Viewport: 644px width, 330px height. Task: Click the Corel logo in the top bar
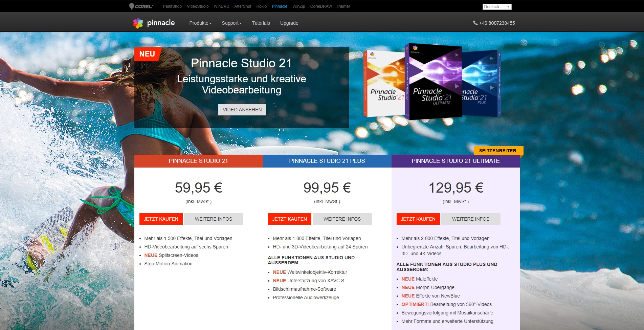pyautogui.click(x=141, y=6)
